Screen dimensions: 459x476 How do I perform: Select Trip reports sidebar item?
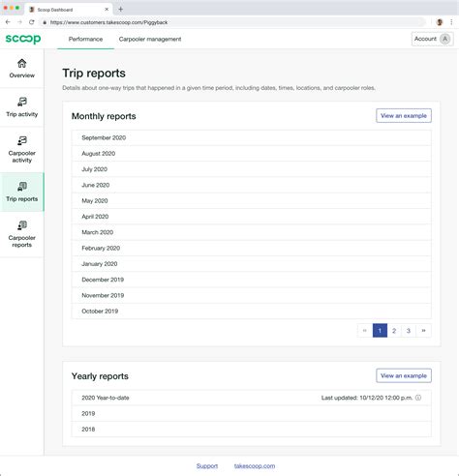pyautogui.click(x=22, y=192)
